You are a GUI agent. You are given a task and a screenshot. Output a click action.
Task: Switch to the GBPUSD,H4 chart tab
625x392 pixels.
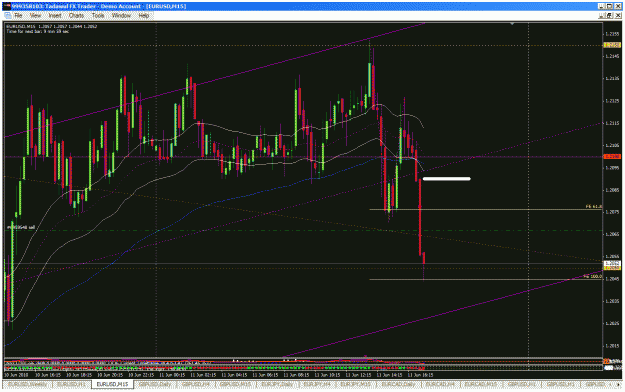[x=196, y=384]
